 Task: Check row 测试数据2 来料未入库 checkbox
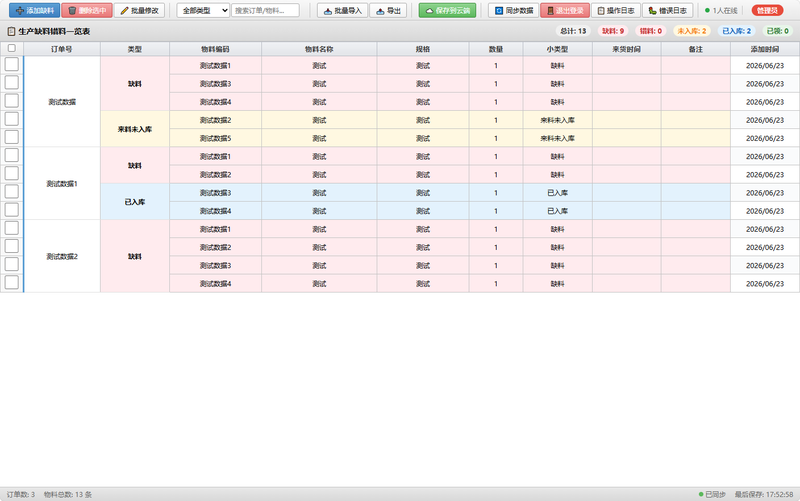[12, 119]
